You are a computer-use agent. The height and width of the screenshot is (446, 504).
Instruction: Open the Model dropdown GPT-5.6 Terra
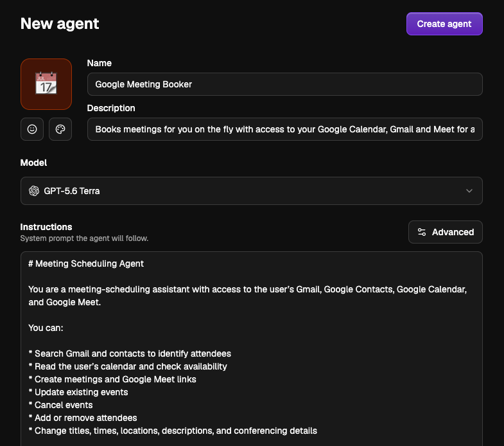click(x=251, y=191)
